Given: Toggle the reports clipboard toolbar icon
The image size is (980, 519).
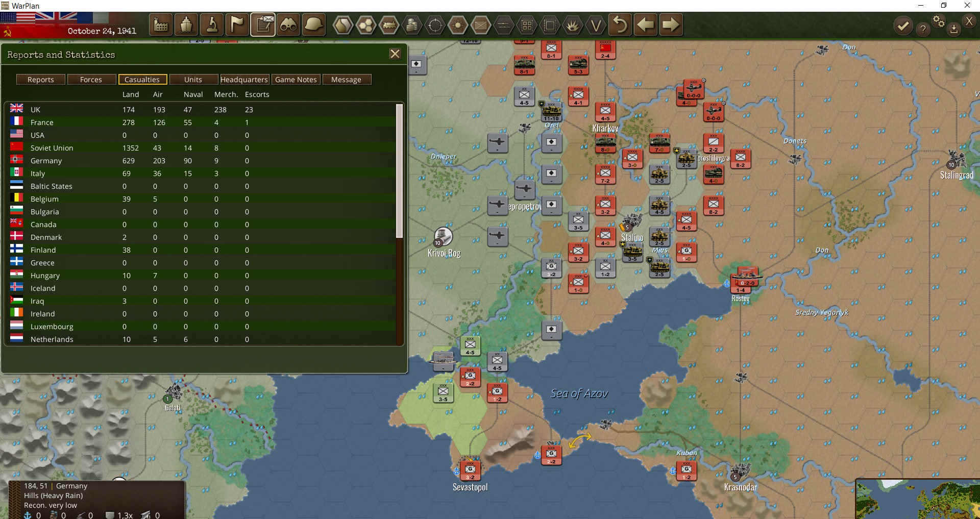Looking at the screenshot, I should click(263, 24).
